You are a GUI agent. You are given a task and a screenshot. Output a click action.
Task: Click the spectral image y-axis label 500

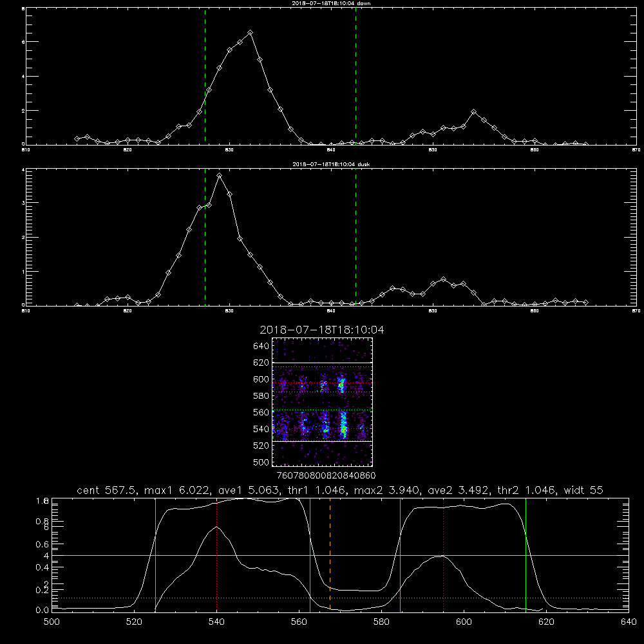261,462
